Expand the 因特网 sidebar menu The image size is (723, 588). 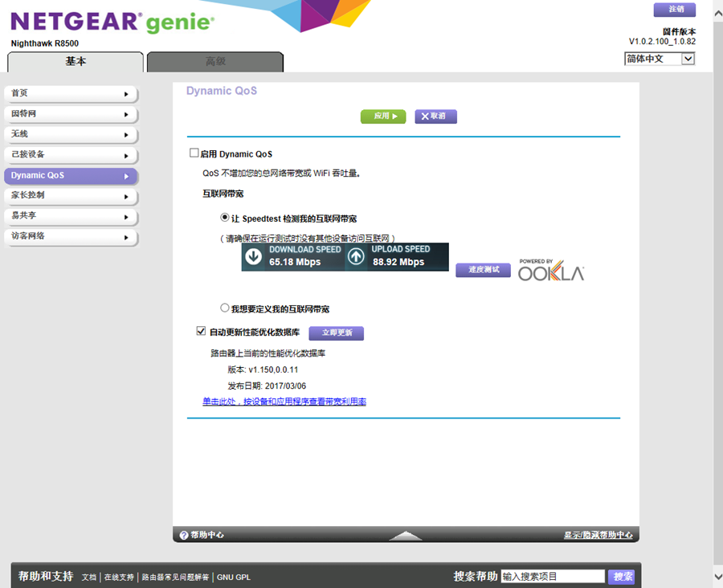point(71,114)
